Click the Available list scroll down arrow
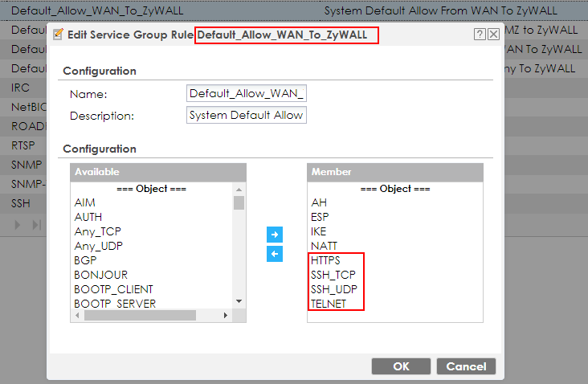Viewport: 588px width, 384px height. click(239, 301)
